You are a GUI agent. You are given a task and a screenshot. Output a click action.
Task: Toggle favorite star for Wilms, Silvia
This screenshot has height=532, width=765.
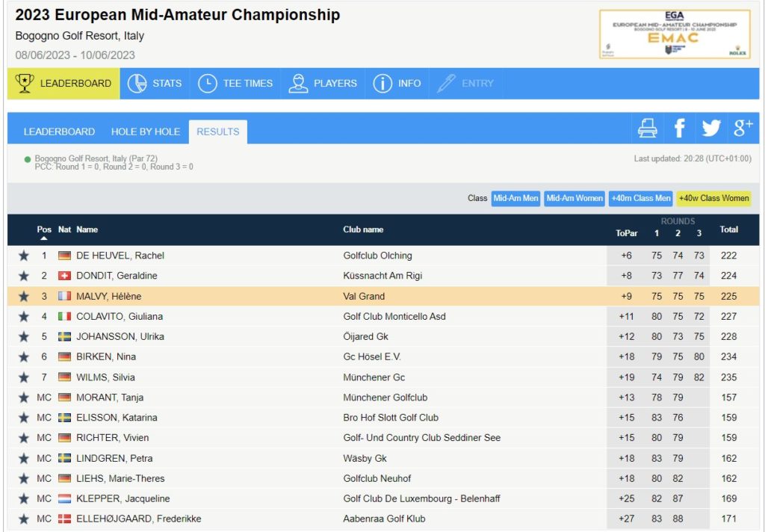[x=23, y=377]
